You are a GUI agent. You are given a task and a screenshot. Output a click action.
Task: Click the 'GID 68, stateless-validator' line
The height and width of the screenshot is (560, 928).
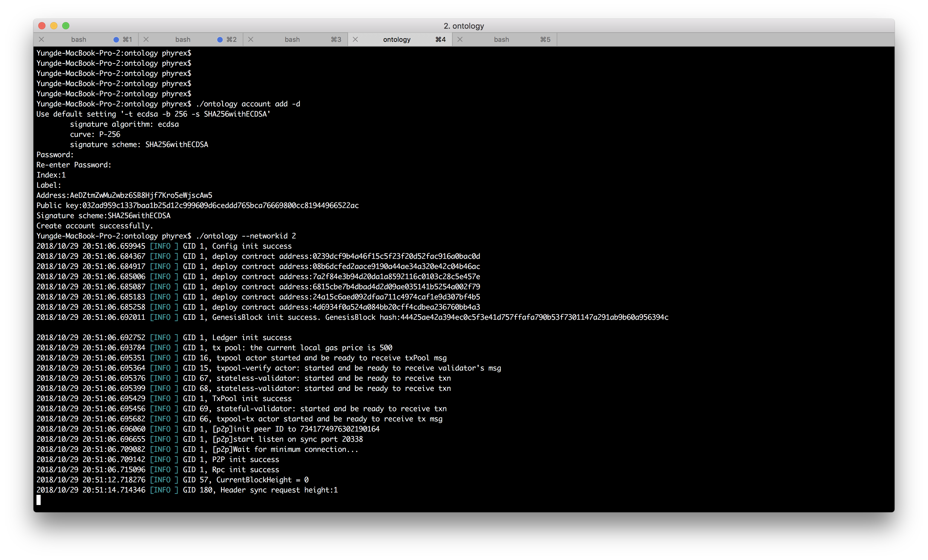pos(243,388)
